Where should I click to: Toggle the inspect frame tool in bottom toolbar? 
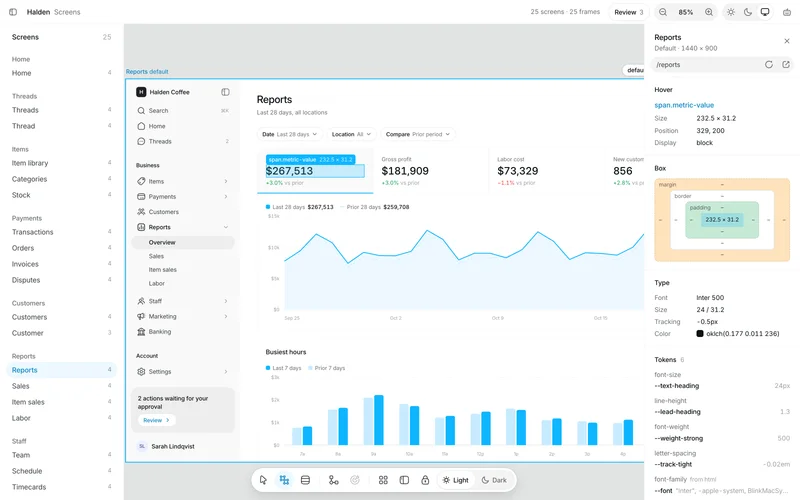[x=284, y=480]
